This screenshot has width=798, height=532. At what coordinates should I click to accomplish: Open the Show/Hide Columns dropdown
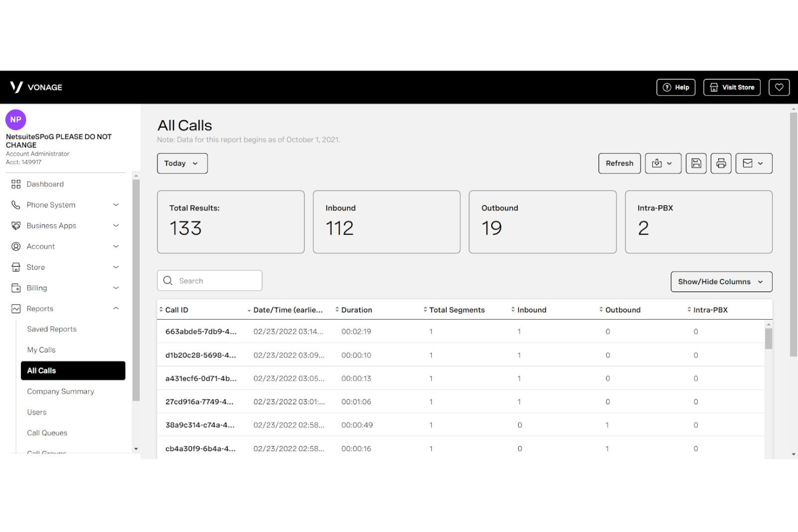pyautogui.click(x=721, y=282)
